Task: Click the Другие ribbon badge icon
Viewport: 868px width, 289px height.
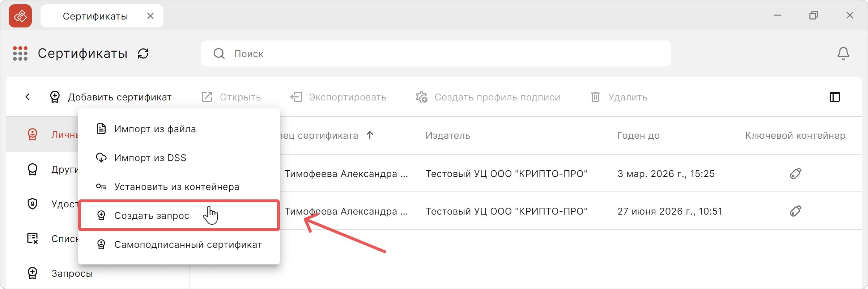Action: click(x=33, y=169)
